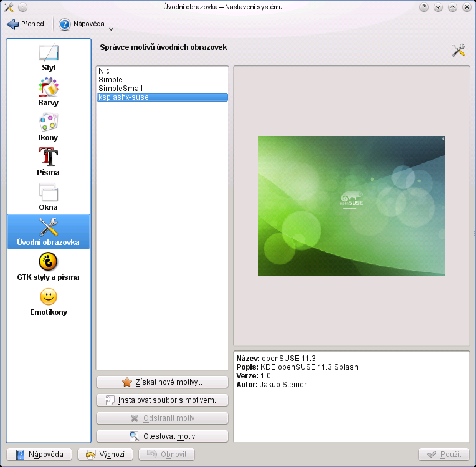Click Otestovat motiv button

pyautogui.click(x=162, y=436)
